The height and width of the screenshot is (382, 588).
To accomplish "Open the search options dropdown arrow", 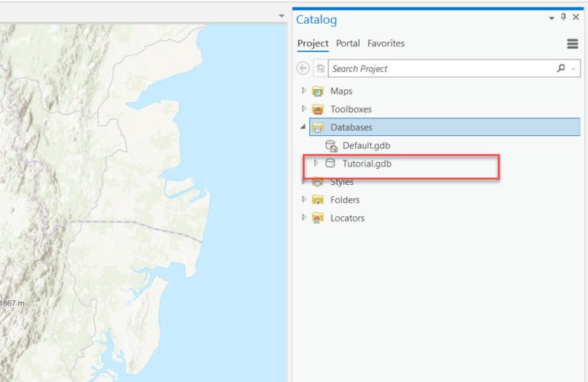I will [x=573, y=69].
